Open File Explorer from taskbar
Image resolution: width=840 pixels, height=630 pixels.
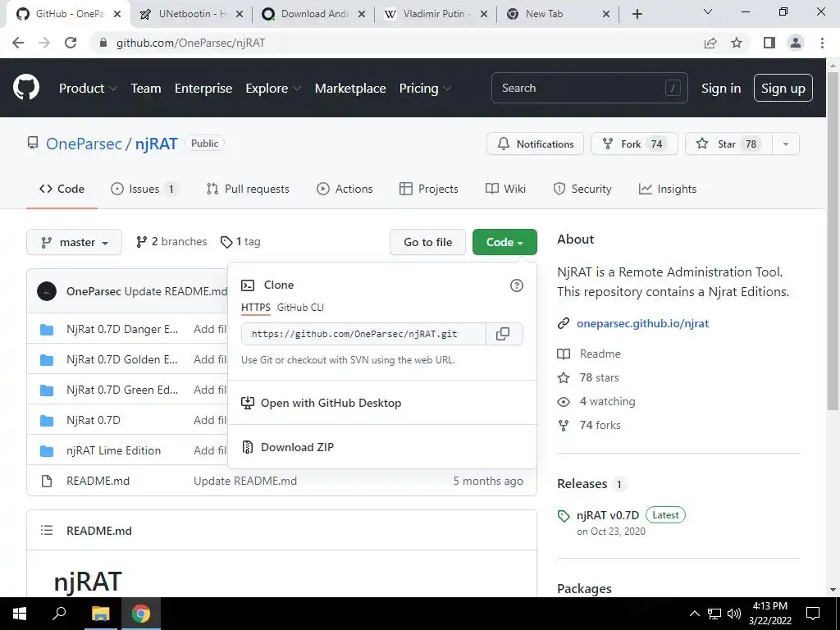pos(100,614)
